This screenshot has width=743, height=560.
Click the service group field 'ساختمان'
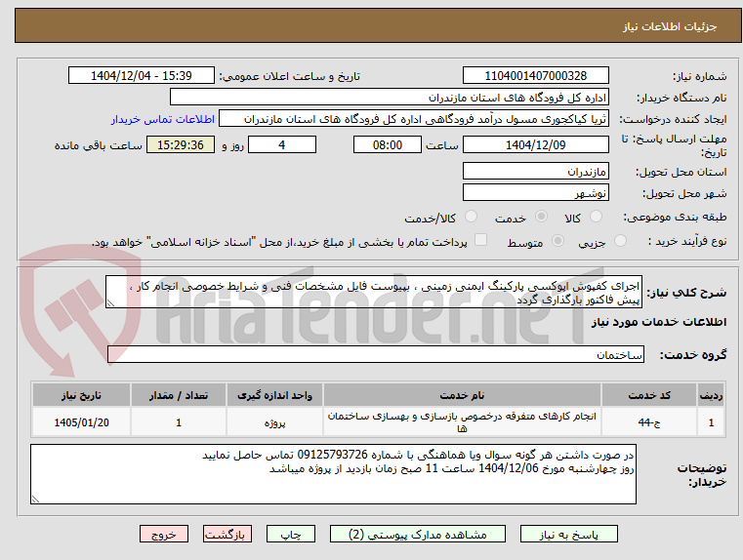pos(376,354)
